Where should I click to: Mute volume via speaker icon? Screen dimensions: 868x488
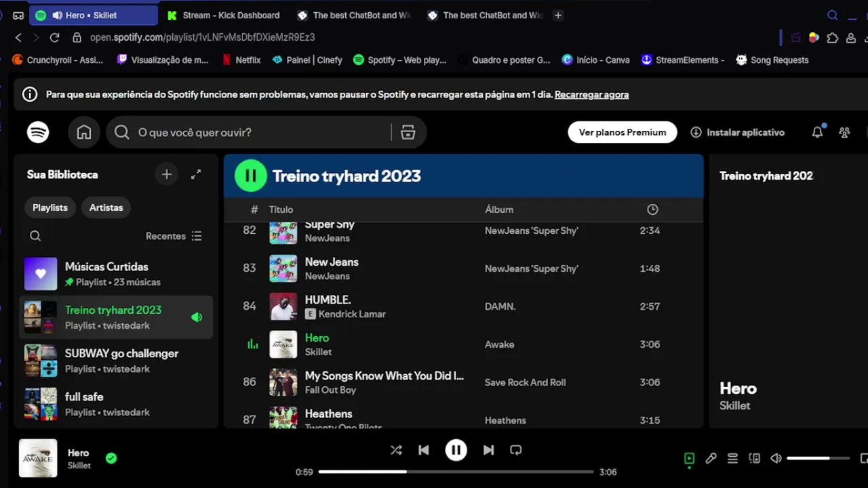(x=776, y=458)
